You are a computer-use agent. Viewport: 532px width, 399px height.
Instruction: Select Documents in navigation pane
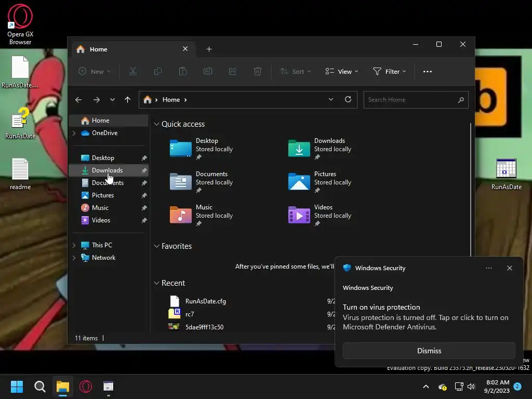(109, 183)
